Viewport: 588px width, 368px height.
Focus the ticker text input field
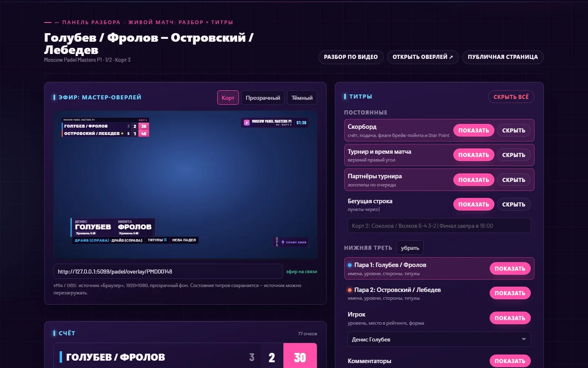point(439,226)
